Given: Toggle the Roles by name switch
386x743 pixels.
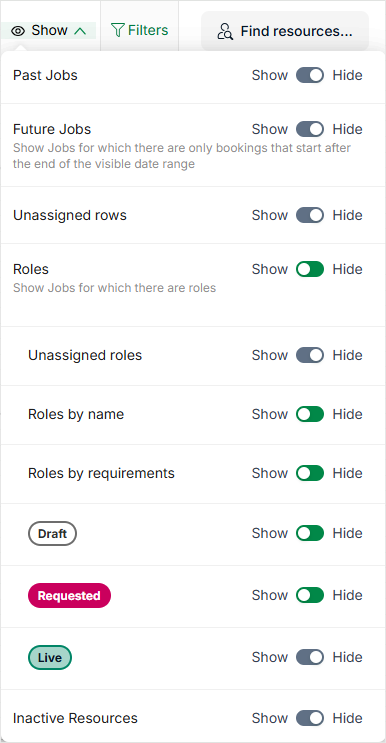Looking at the screenshot, I should pyautogui.click(x=310, y=414).
